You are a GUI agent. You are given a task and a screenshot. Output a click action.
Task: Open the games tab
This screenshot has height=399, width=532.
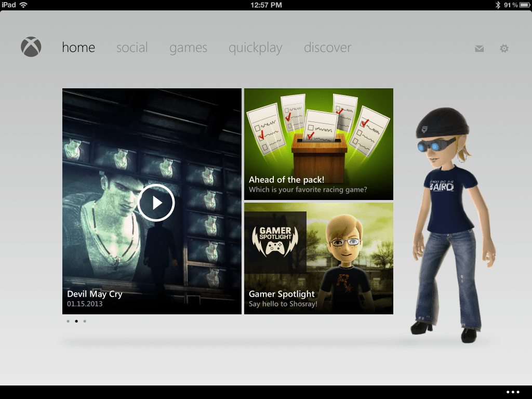188,48
